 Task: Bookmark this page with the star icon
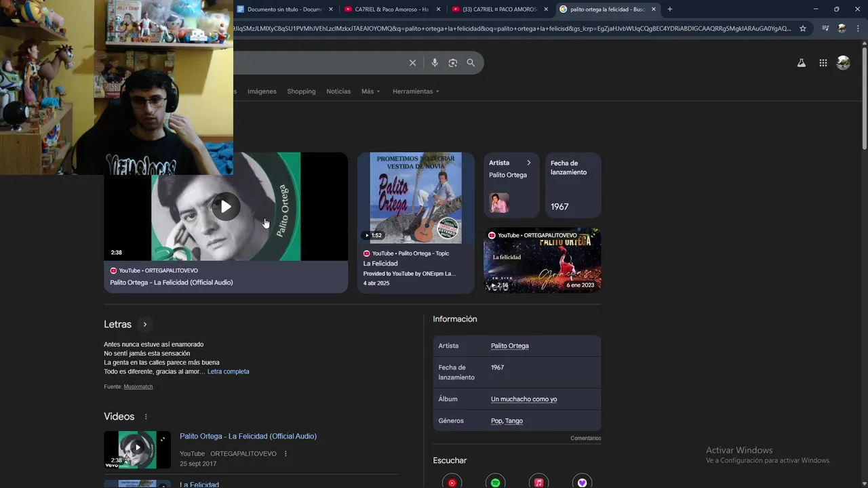tap(803, 28)
